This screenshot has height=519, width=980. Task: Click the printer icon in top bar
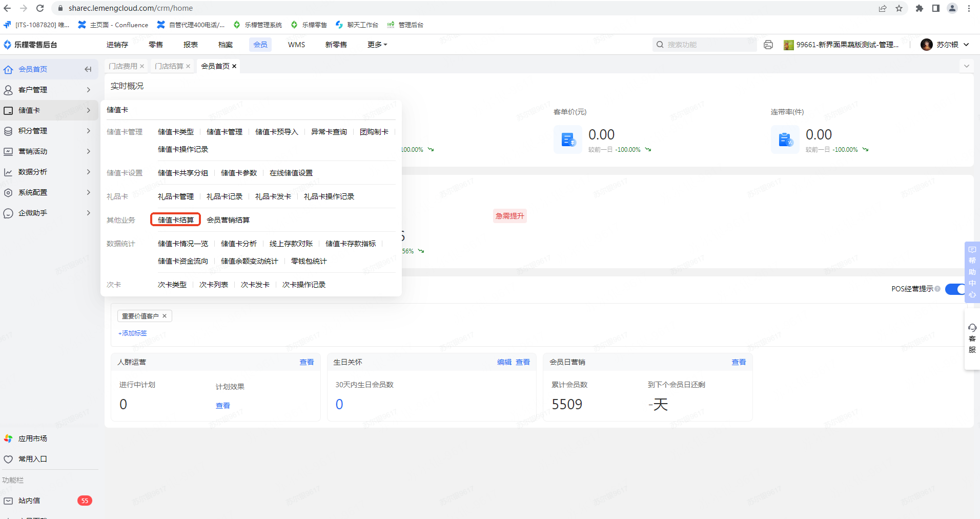768,45
